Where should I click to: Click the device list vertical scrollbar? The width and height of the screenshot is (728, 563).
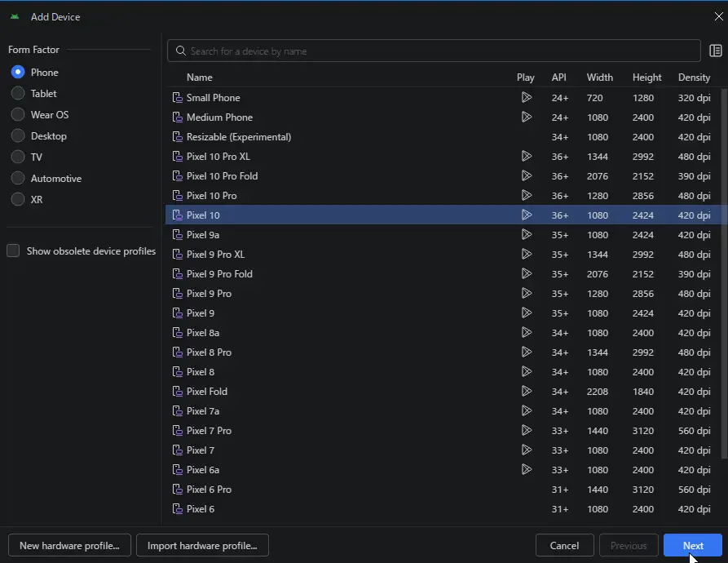coord(724,273)
